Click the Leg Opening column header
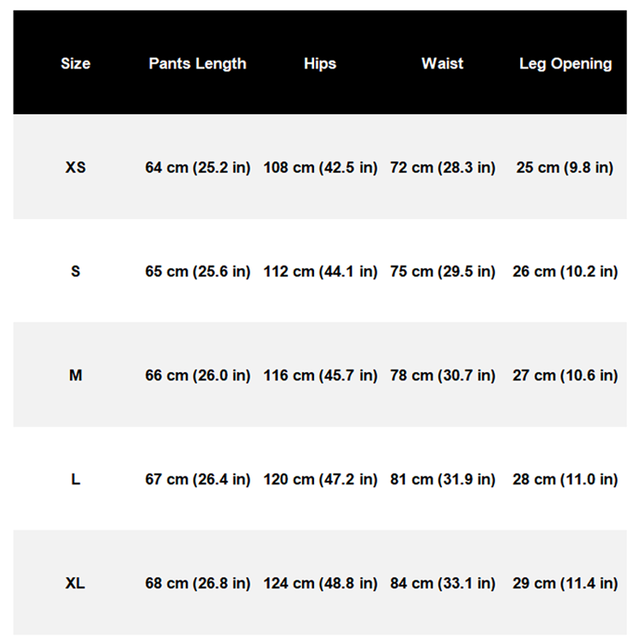 point(565,64)
